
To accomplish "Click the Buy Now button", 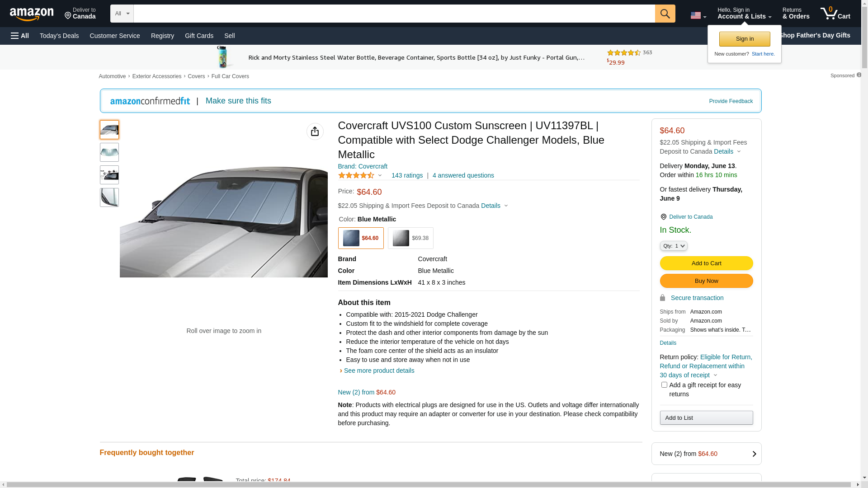I will pos(706,281).
